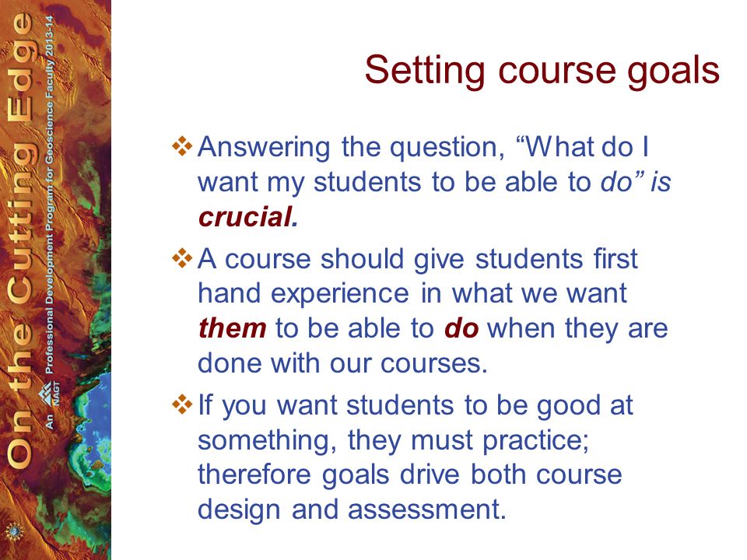Click the phrase done with our courses
Screen dimensions: 747x560
pyautogui.click(x=342, y=363)
